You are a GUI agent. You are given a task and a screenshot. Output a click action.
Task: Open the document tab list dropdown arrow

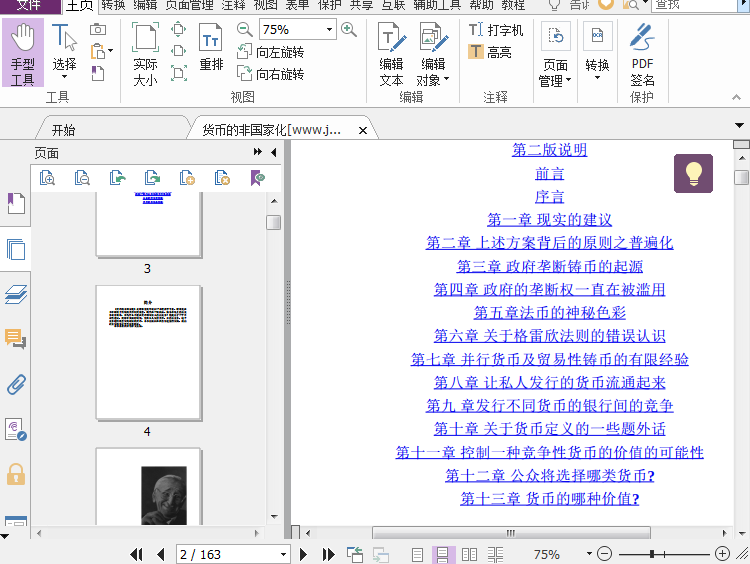click(x=739, y=125)
